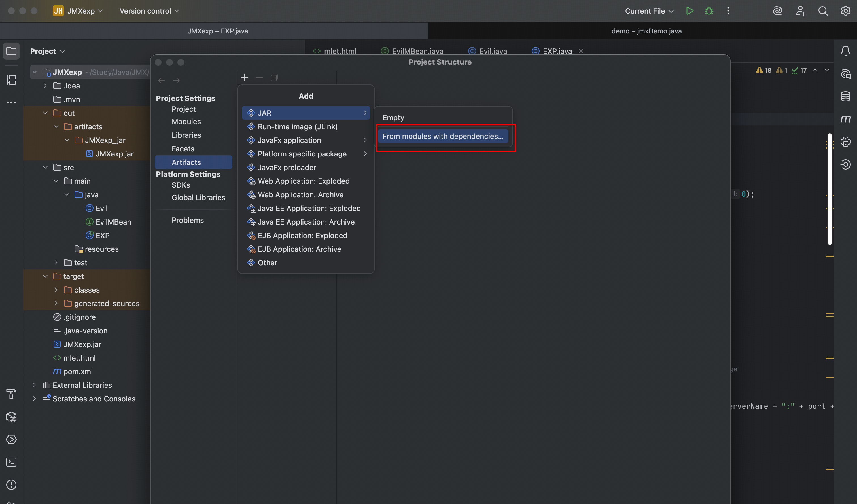Choose Web Application: Archive from Add menu
Viewport: 857px width, 504px height.
(300, 194)
